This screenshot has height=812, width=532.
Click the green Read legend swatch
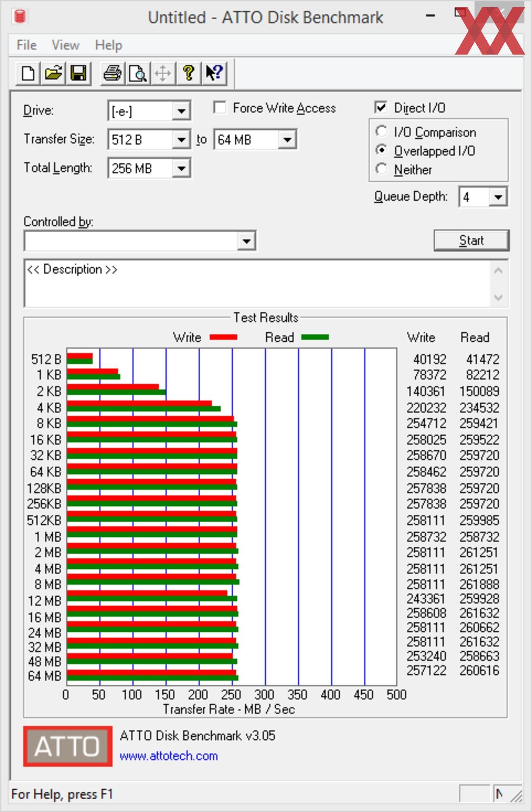[315, 337]
